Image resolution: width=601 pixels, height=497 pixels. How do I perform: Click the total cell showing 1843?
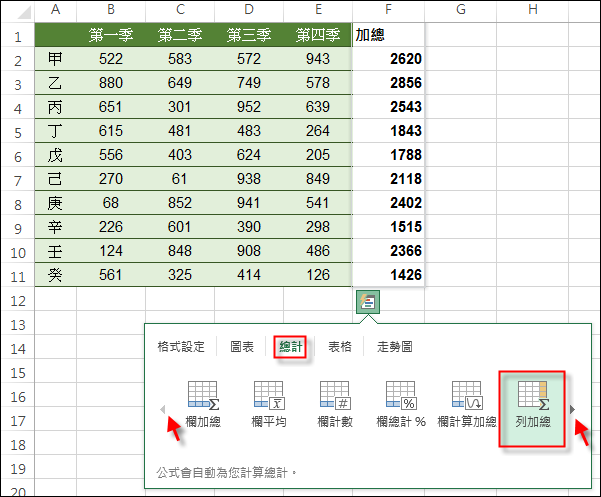click(388, 131)
